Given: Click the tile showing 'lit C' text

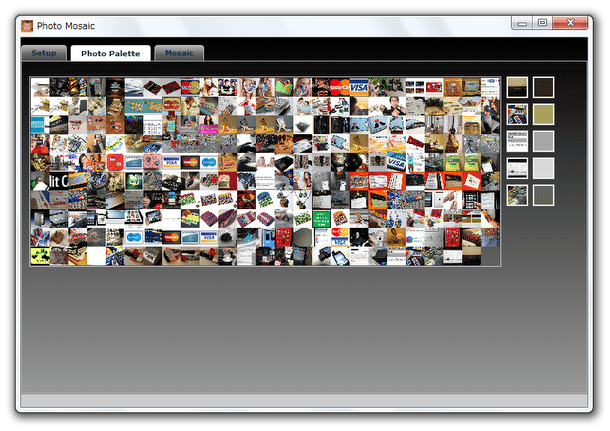Looking at the screenshot, I should 59,181.
